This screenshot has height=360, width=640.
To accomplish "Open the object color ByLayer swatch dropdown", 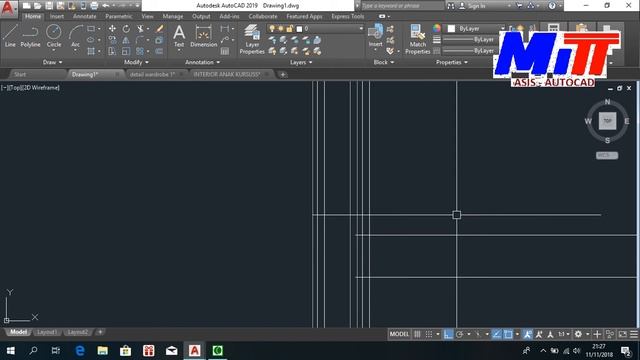I will (x=473, y=29).
